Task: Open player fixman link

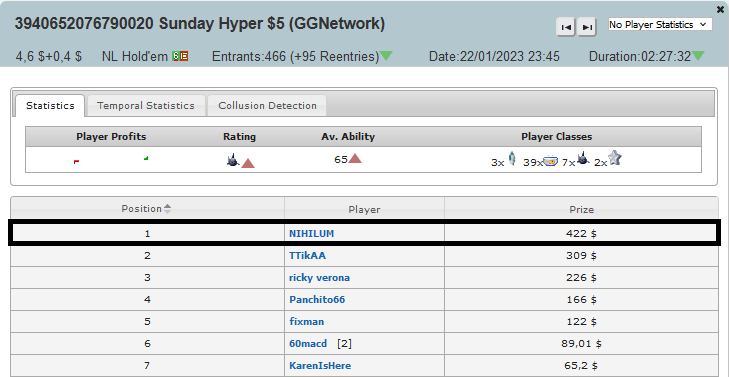Action: (x=306, y=322)
